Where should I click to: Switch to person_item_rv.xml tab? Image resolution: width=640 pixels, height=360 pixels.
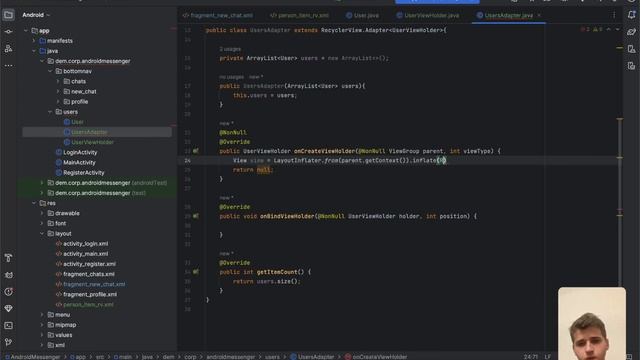point(299,15)
